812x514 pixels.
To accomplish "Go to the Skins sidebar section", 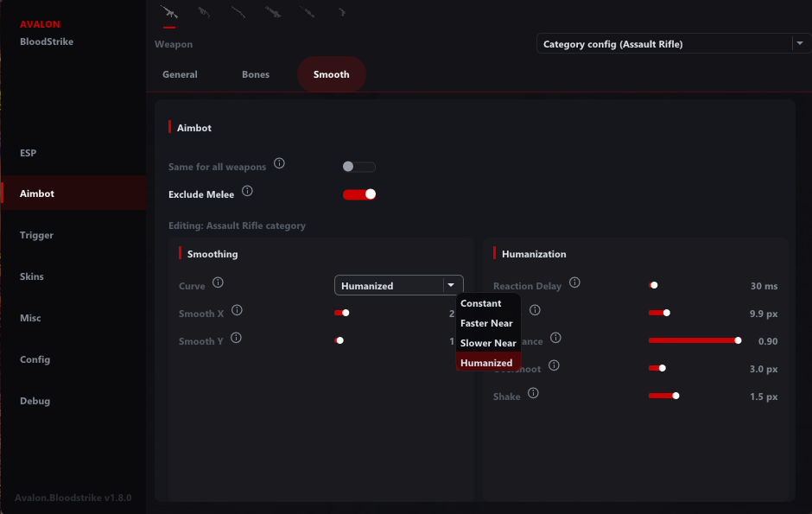I will (x=73, y=276).
